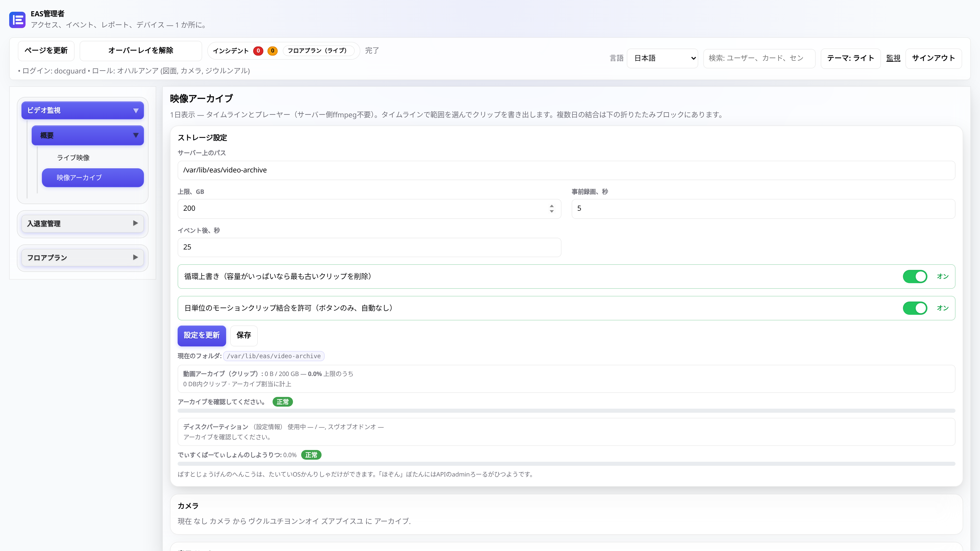This screenshot has width=980, height=551.
Task: Switch theme via テーマ: ライト button
Action: [851, 58]
